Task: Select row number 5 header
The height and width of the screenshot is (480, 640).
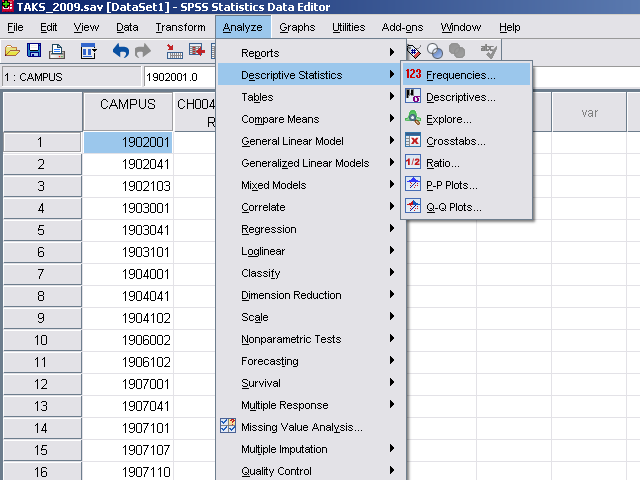Action: pos(41,230)
